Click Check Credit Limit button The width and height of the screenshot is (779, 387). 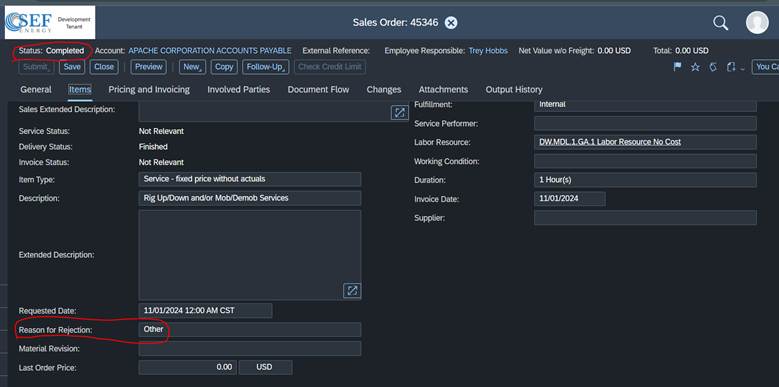[x=330, y=67]
